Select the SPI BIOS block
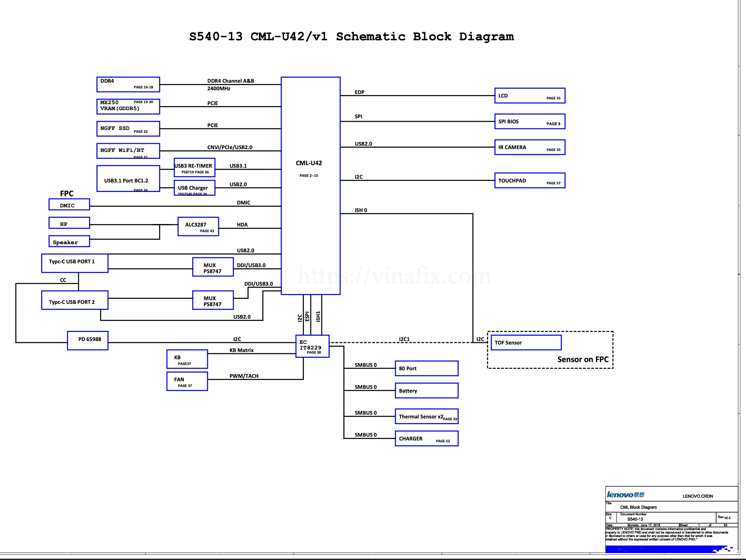746x560 pixels. [530, 121]
